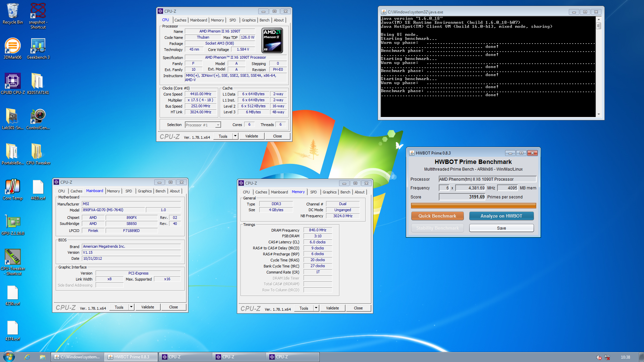
Task: Click the Stability Benchmark button in HWBOT Prime
Action: pos(437,228)
